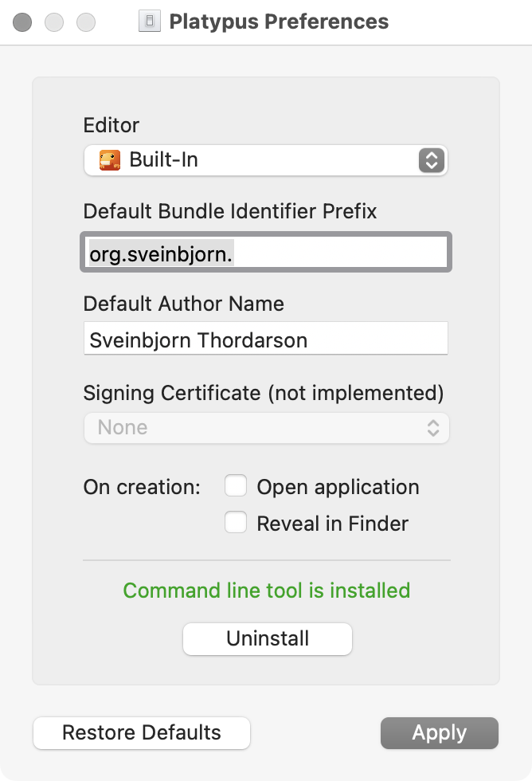Close the Platypus Preferences window
The width and height of the screenshot is (532, 781).
23,22
